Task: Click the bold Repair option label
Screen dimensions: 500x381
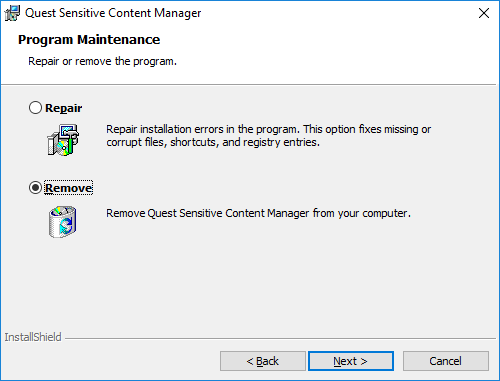Action: coord(64,108)
